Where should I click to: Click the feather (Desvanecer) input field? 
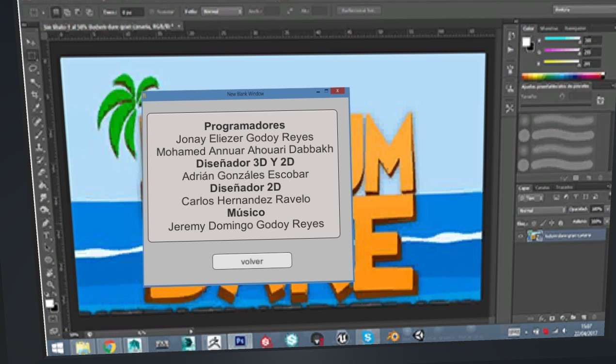click(132, 12)
